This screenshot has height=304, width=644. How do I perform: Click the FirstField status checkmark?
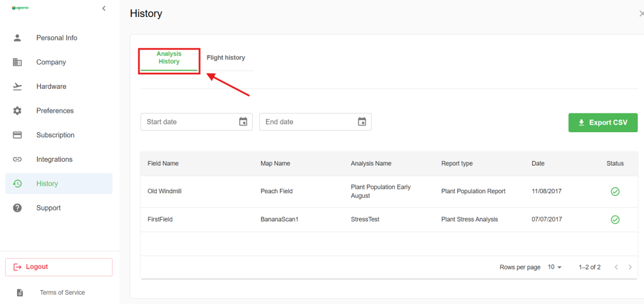615,220
